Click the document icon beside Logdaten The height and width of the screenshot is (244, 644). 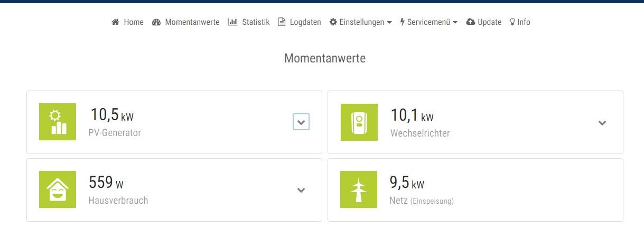(x=282, y=22)
